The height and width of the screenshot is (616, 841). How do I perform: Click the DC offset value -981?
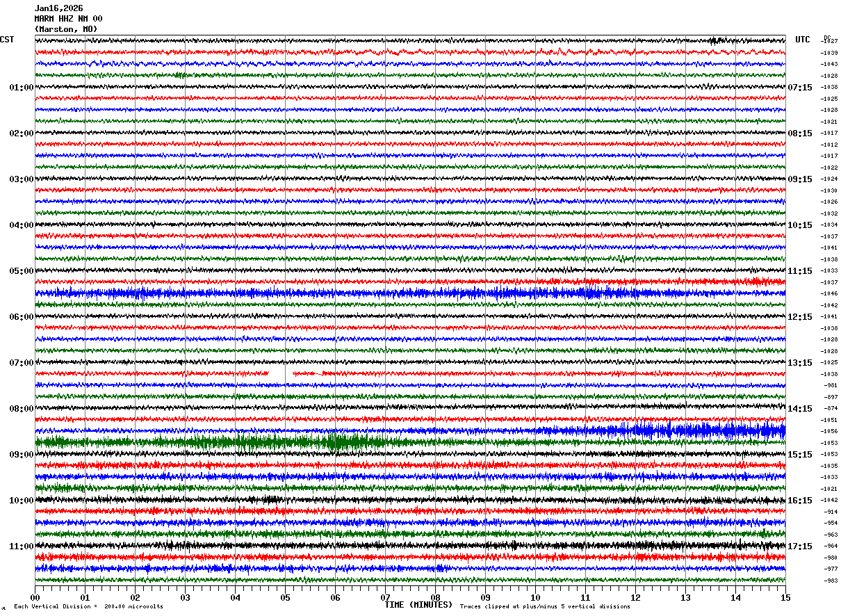[x=831, y=385]
